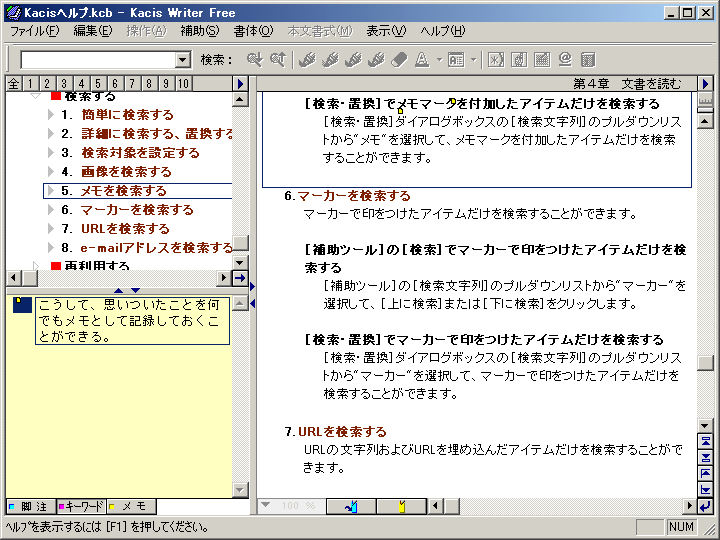
Task: Open the 100 % zoom dropdown
Action: pos(265,505)
